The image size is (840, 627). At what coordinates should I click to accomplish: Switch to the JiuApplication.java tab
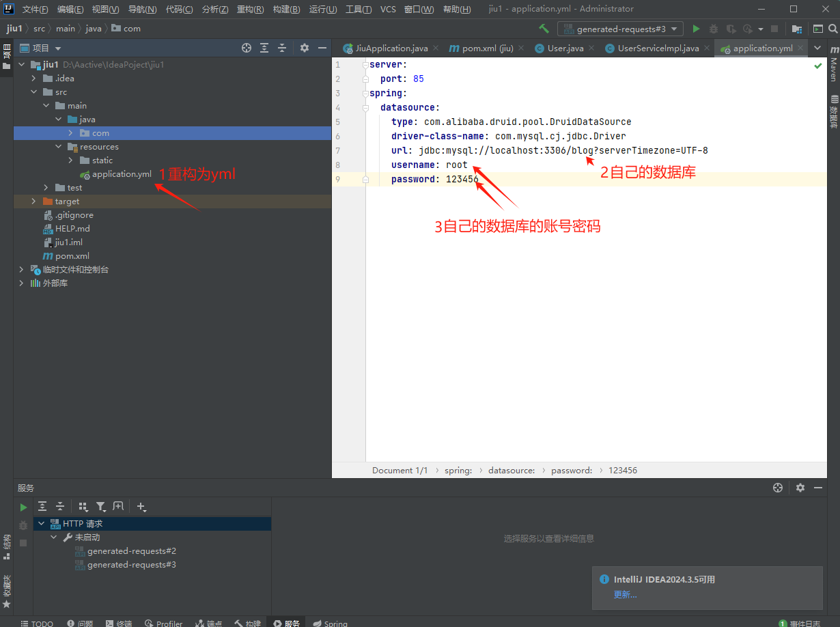click(391, 48)
